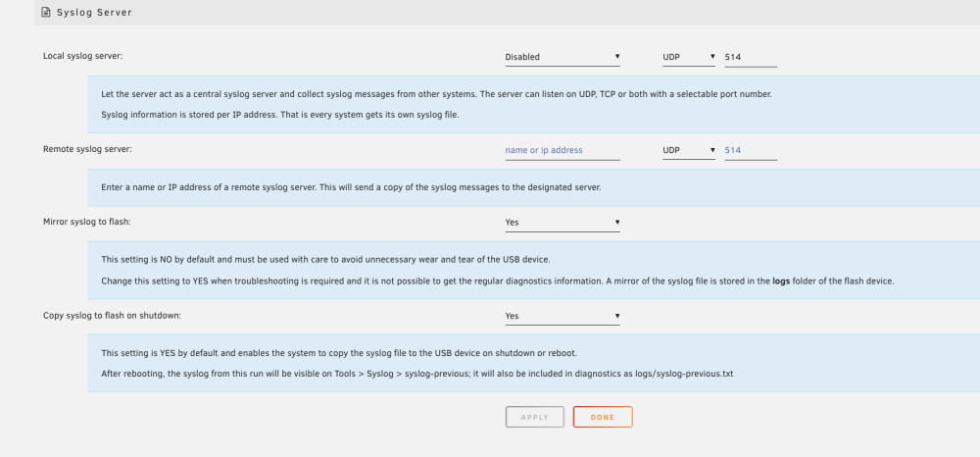Click the Apply button
This screenshot has width=980, height=457.
point(535,417)
